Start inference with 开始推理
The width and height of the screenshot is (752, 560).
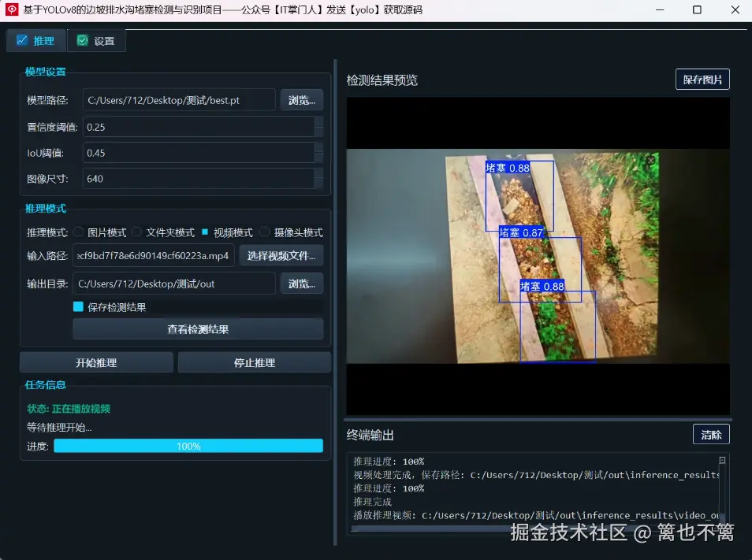[96, 362]
